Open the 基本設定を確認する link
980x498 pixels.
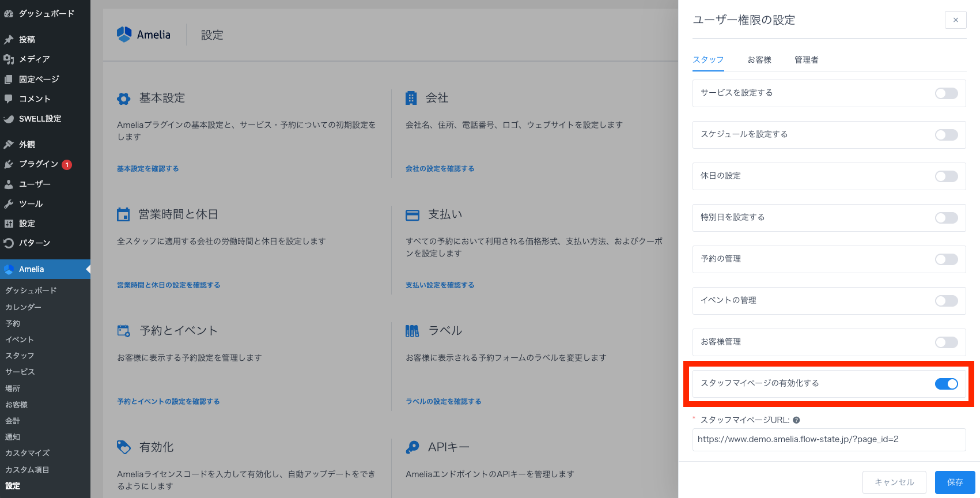pos(147,169)
